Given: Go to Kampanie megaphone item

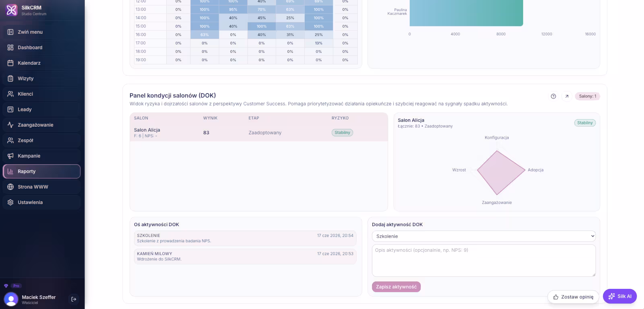Looking at the screenshot, I should click(x=41, y=156).
